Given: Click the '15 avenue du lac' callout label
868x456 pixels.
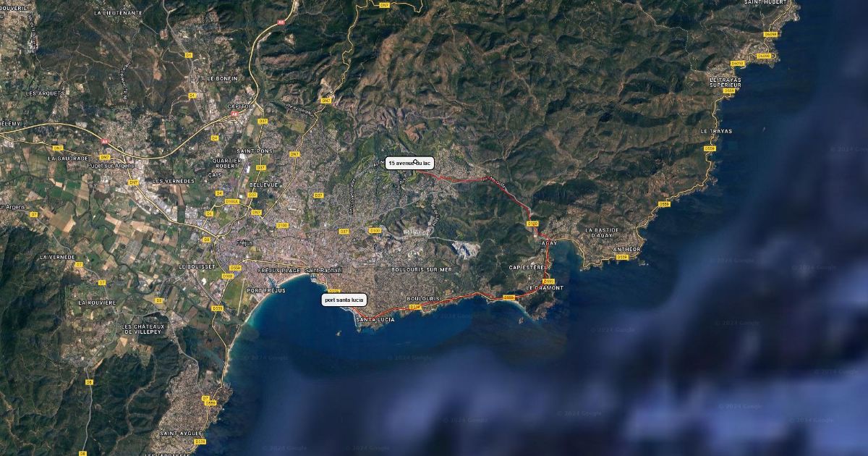Looking at the screenshot, I should pos(409,163).
